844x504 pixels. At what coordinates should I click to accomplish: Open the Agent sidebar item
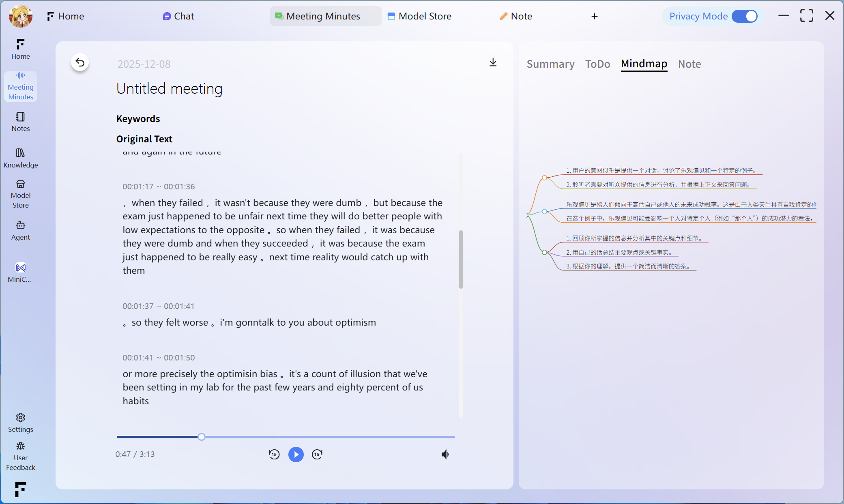21,230
